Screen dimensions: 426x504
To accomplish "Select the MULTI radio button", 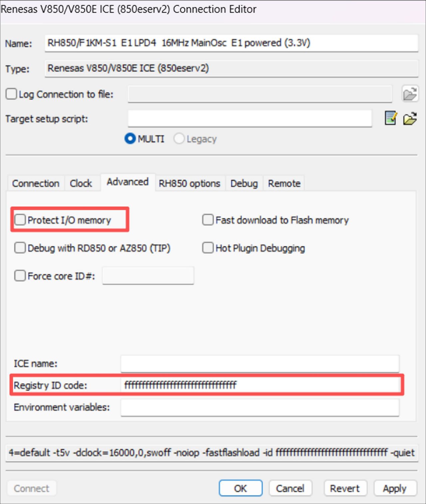I will (x=130, y=138).
